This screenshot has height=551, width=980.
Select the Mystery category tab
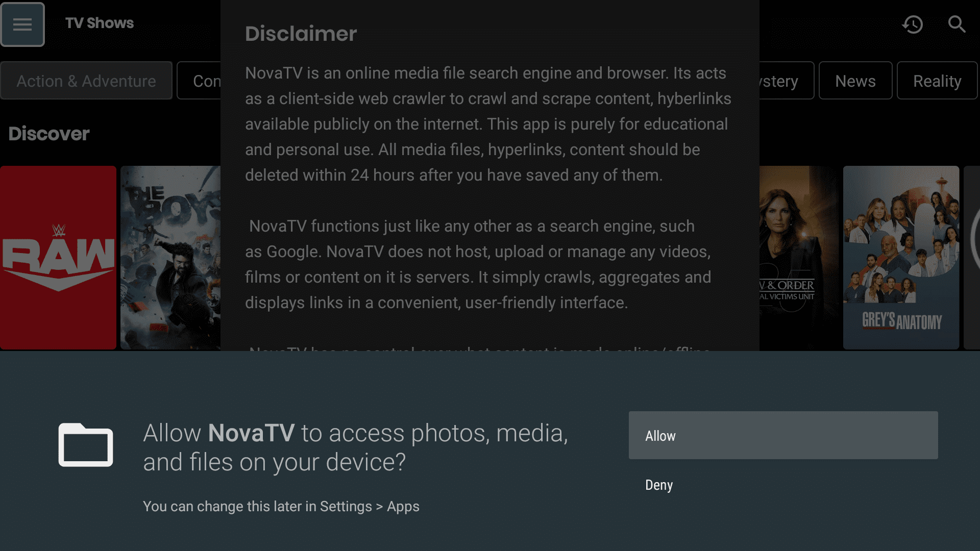pyautogui.click(x=773, y=81)
